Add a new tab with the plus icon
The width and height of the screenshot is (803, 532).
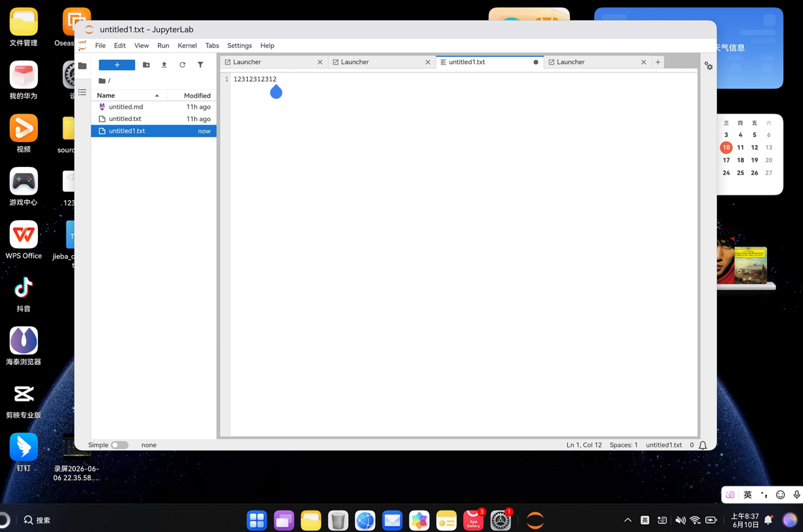pyautogui.click(x=658, y=62)
